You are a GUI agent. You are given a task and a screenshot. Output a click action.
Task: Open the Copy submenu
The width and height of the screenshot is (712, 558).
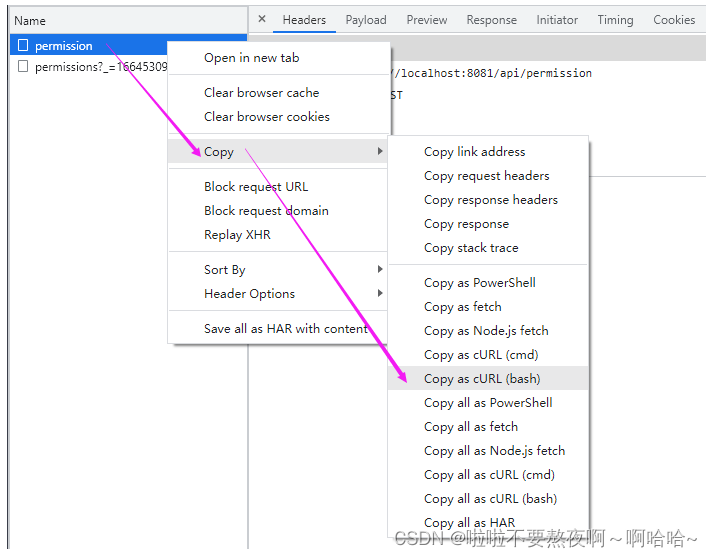pos(277,151)
